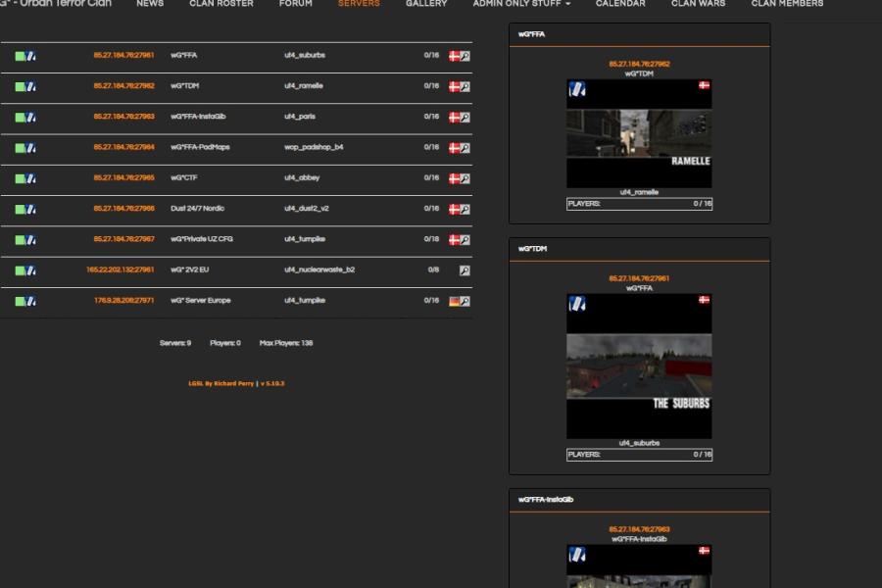Viewport: 882px width, 588px height.
Task: Click the Denmark flag in the wG*TDM table row
Action: (x=454, y=86)
